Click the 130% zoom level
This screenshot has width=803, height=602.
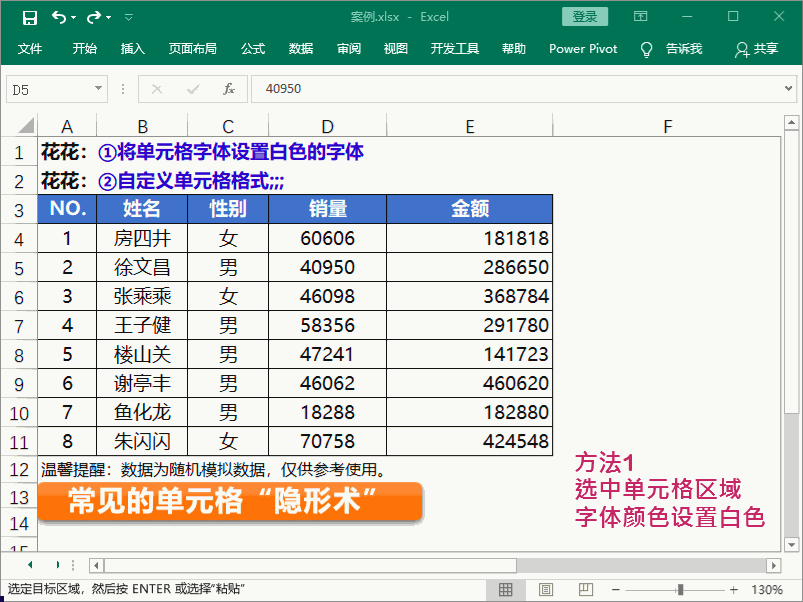pyautogui.click(x=767, y=590)
